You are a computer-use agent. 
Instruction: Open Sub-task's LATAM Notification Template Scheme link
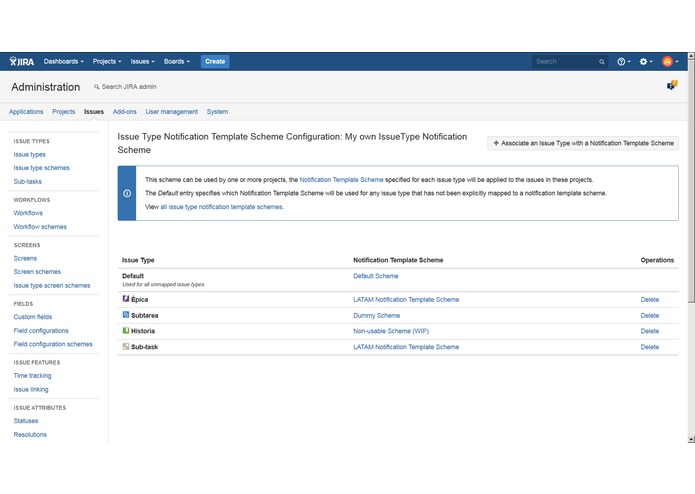[406, 347]
